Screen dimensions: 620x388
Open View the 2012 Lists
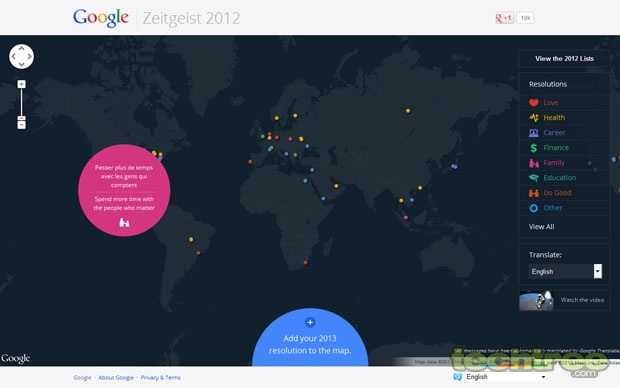[x=564, y=59]
